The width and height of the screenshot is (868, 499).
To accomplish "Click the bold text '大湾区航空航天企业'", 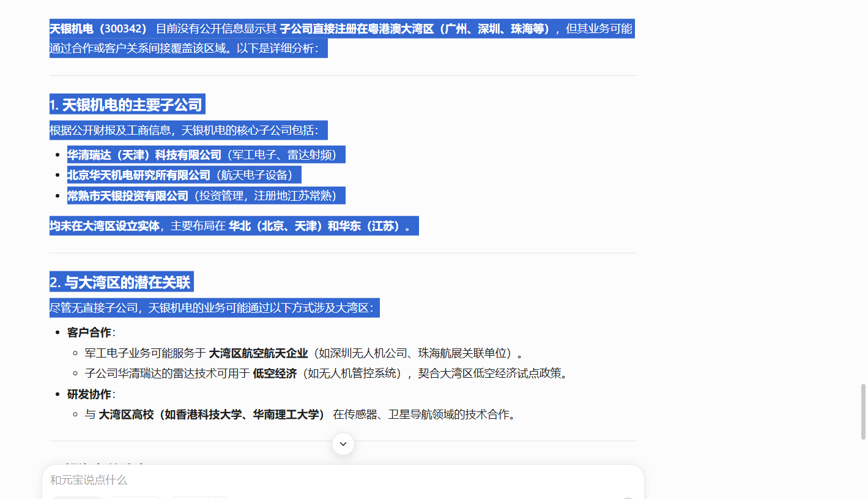I will pos(258,353).
